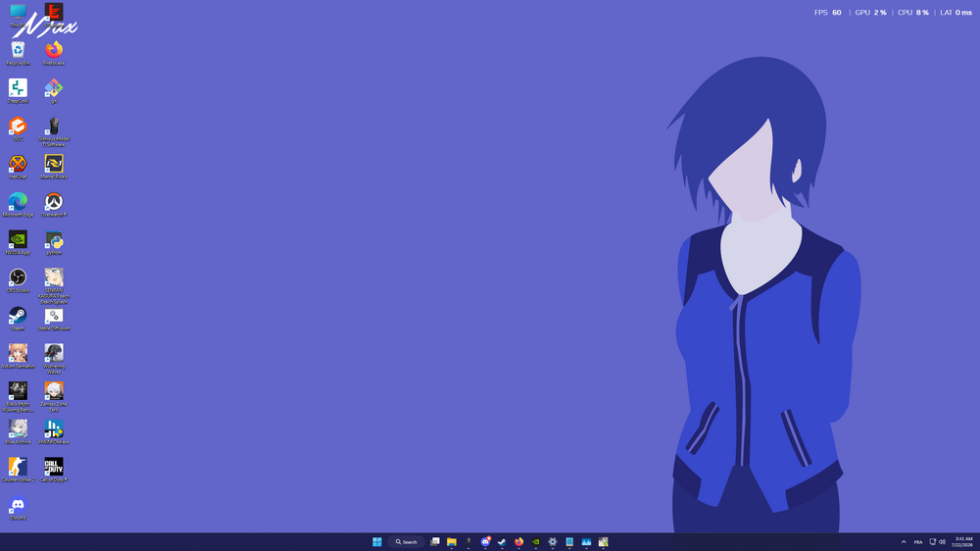This screenshot has height=551, width=980.
Task: Select the Blue Archive desktop shortcut
Action: 18,432
